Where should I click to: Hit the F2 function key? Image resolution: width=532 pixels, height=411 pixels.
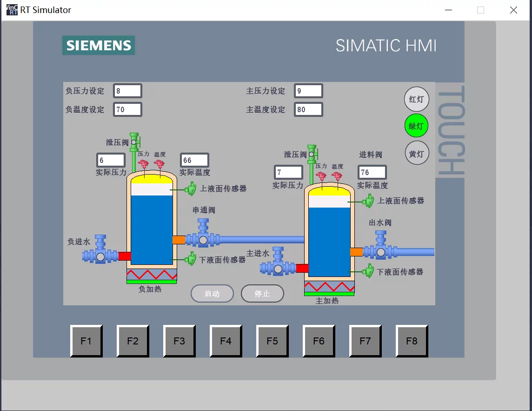click(x=133, y=341)
